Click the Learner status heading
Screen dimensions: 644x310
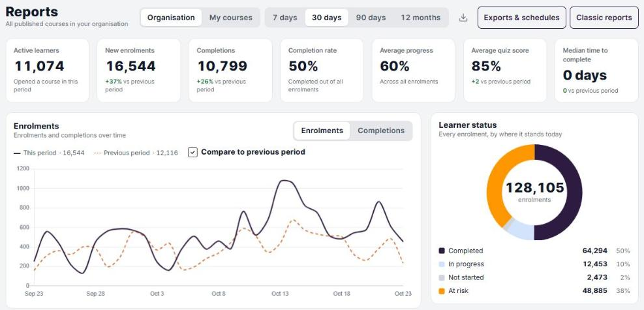(467, 125)
